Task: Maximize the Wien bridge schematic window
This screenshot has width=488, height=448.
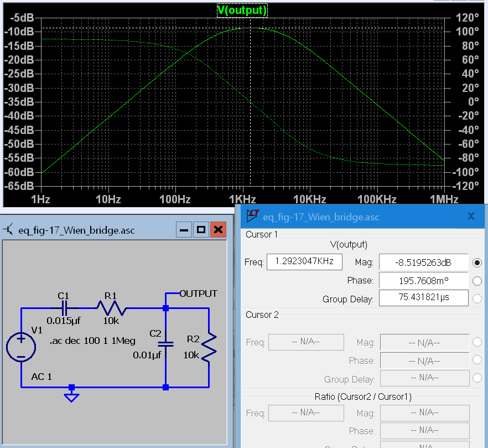Action: coord(201,229)
